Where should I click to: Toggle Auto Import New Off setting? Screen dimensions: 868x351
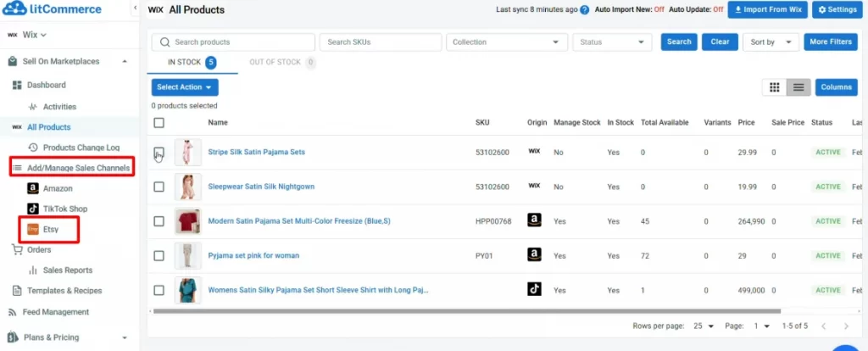pyautogui.click(x=659, y=10)
